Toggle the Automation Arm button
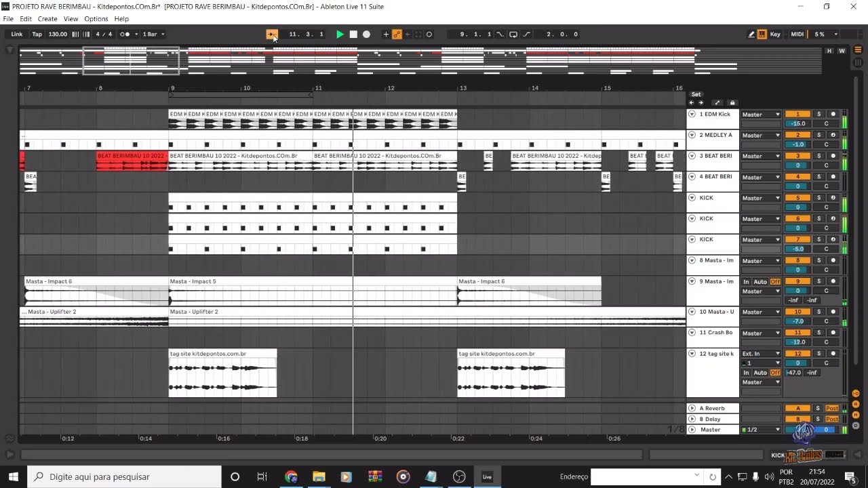Image resolution: width=868 pixels, height=488 pixels. click(x=397, y=34)
